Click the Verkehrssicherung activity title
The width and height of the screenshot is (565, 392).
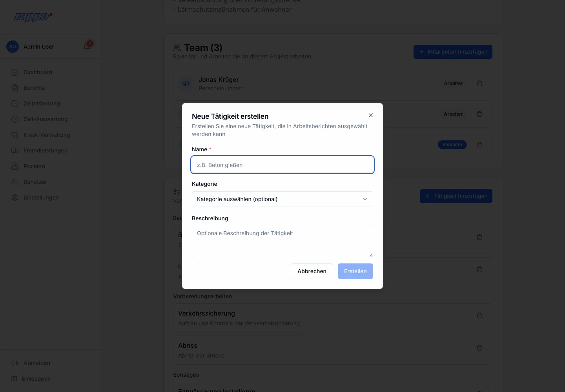pos(206,313)
